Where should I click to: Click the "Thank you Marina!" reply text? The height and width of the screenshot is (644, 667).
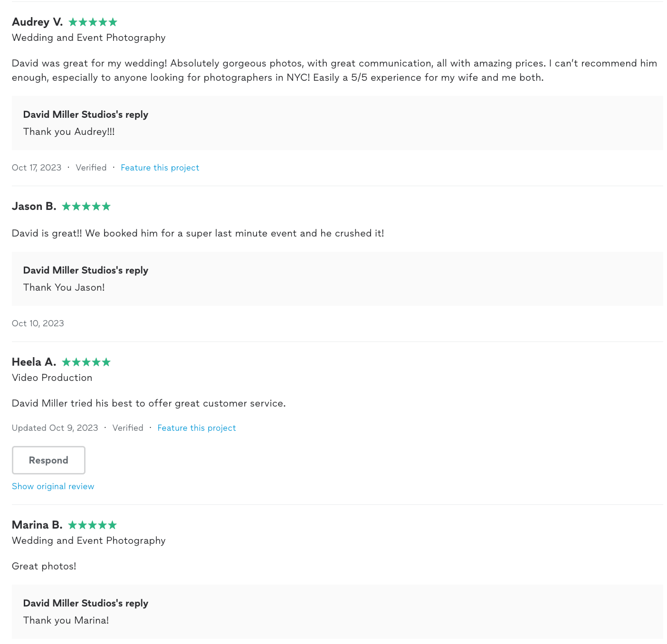(66, 621)
